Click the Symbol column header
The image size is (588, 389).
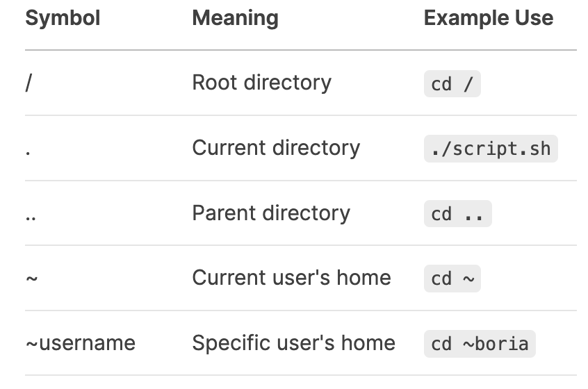pyautogui.click(x=63, y=18)
